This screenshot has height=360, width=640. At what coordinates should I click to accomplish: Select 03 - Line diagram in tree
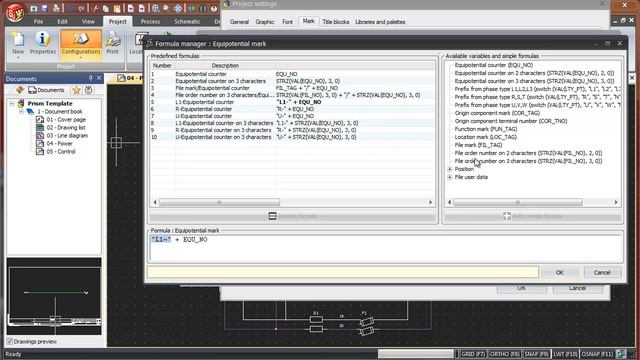click(67, 136)
